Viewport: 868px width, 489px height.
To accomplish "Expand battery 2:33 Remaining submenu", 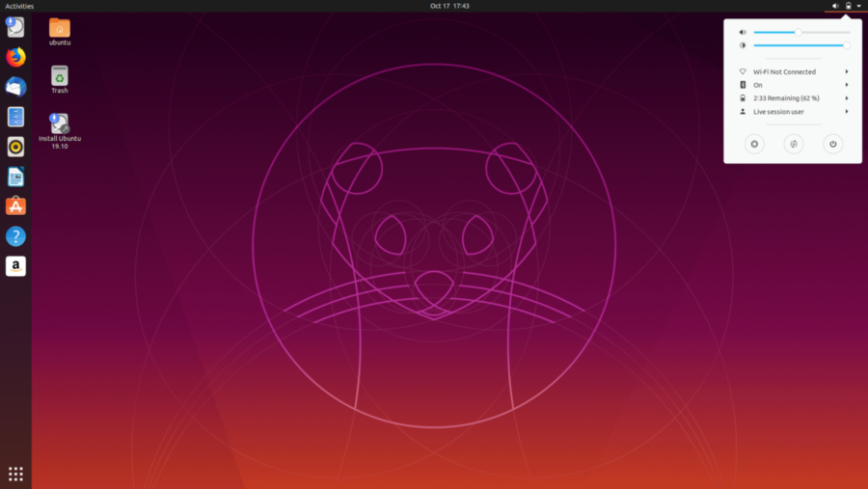I will 793,98.
